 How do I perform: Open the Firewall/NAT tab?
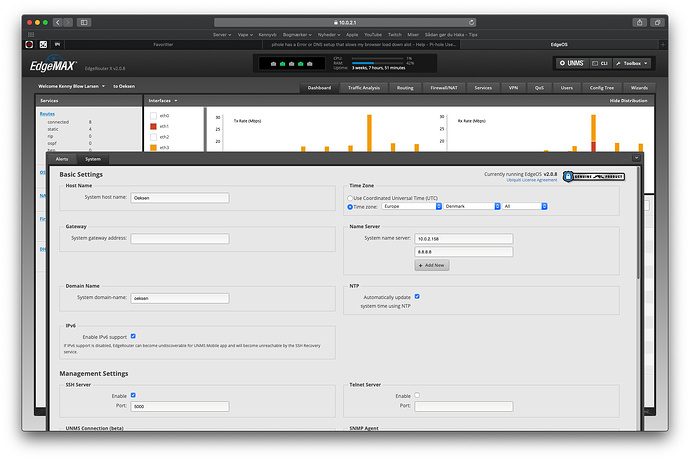click(446, 88)
